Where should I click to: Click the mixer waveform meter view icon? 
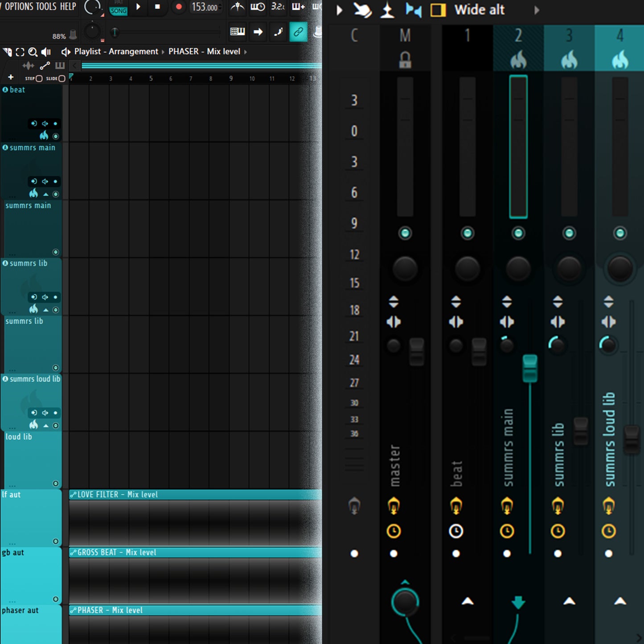[388, 10]
